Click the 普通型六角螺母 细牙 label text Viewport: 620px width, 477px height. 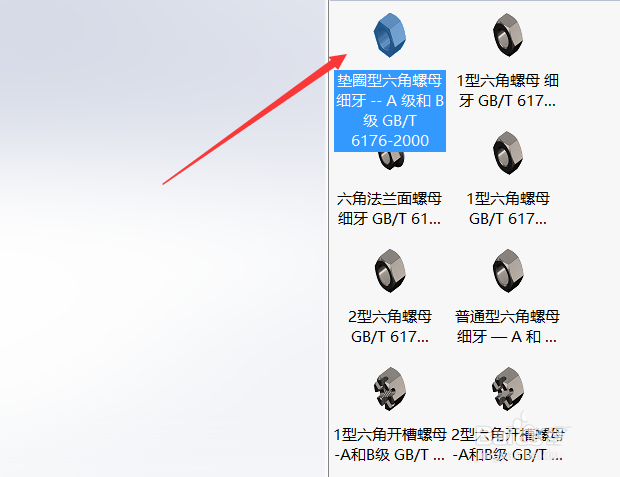pyautogui.click(x=508, y=326)
